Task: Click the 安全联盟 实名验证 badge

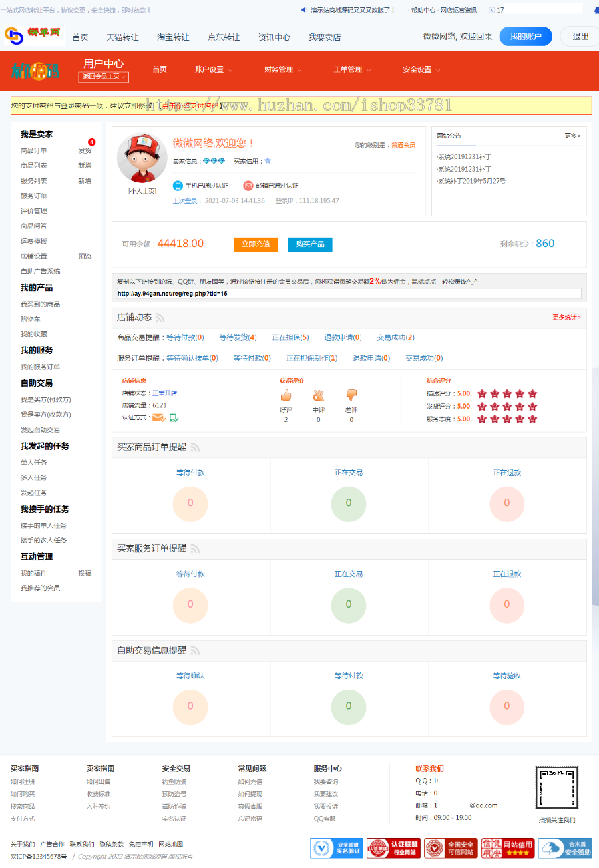Action: click(336, 848)
